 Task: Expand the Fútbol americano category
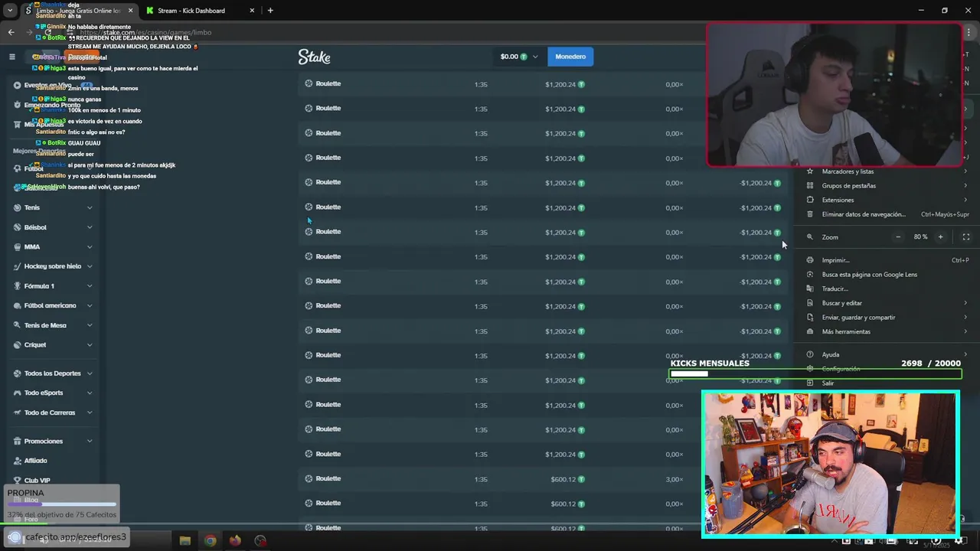point(90,305)
